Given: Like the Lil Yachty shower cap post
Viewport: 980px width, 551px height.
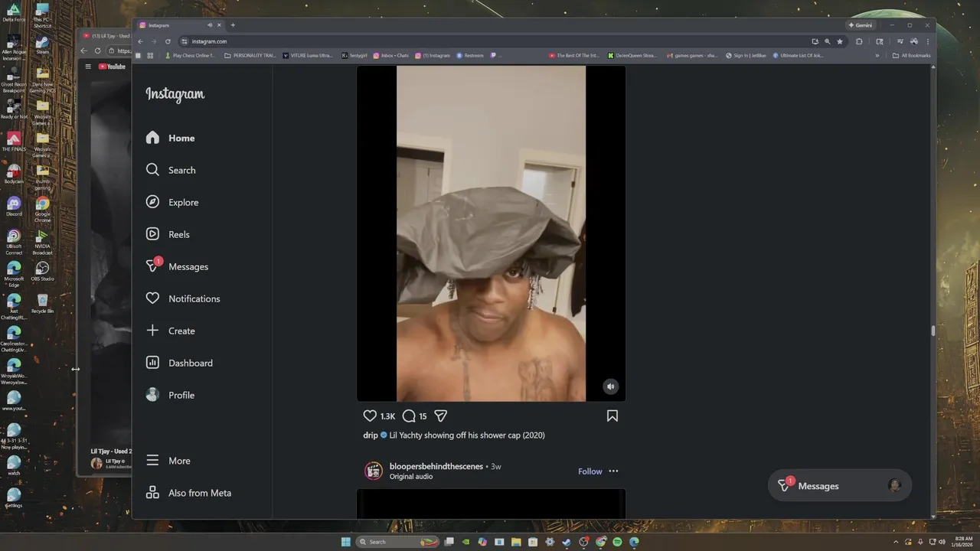Looking at the screenshot, I should tap(370, 416).
